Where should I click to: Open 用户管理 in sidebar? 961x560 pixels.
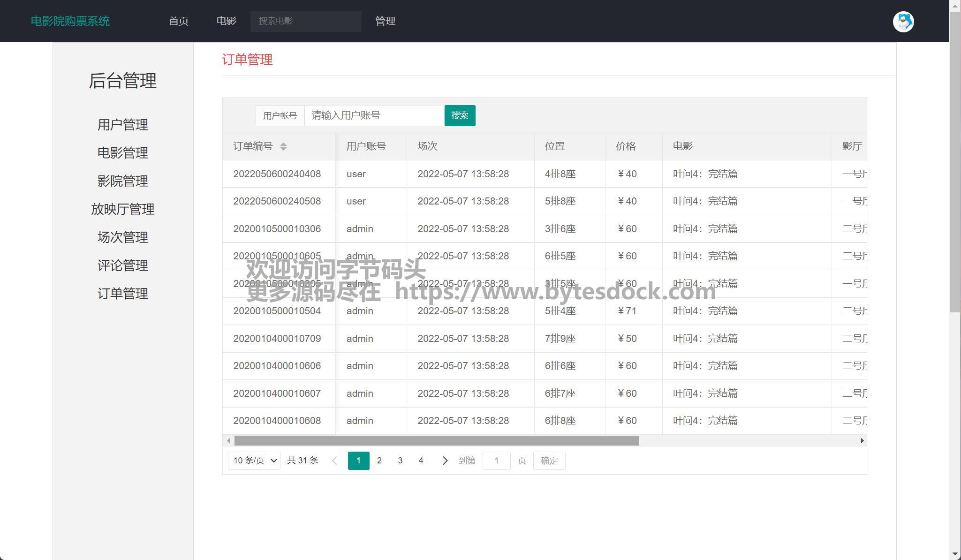tap(122, 125)
